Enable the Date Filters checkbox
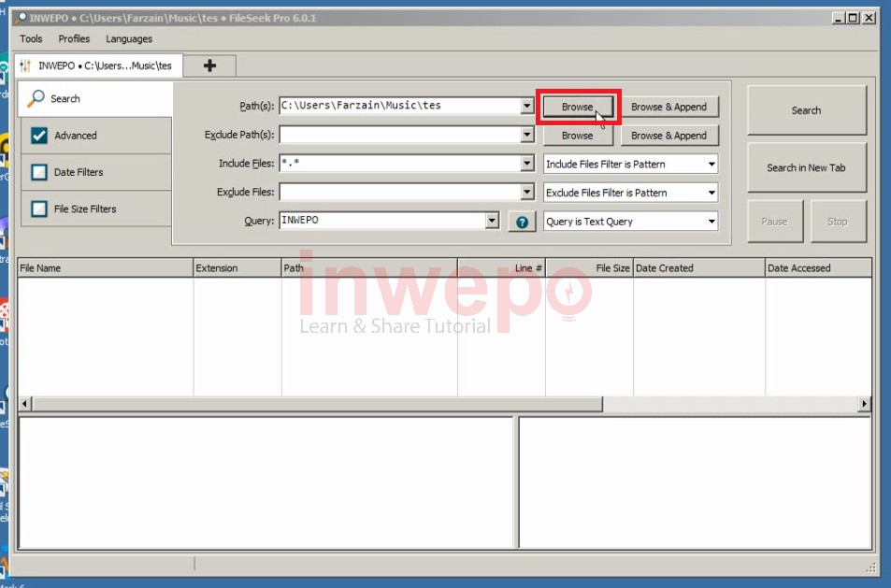891x588 pixels. tap(39, 172)
